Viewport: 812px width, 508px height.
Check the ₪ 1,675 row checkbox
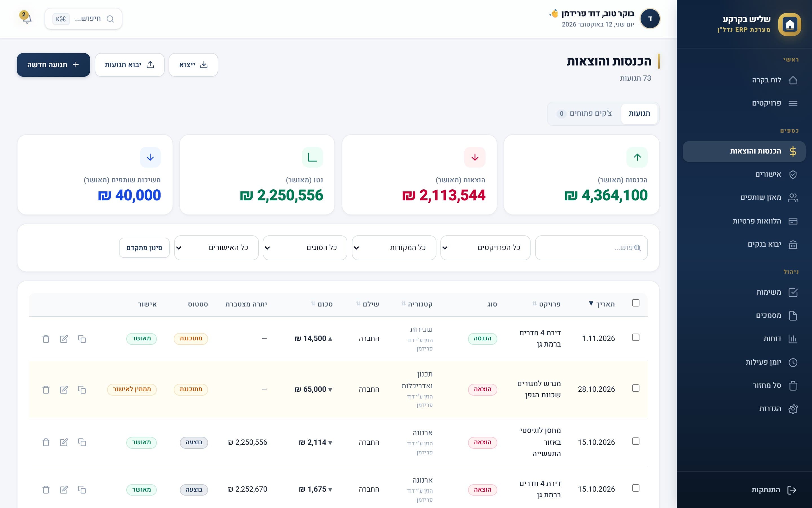tap(636, 488)
